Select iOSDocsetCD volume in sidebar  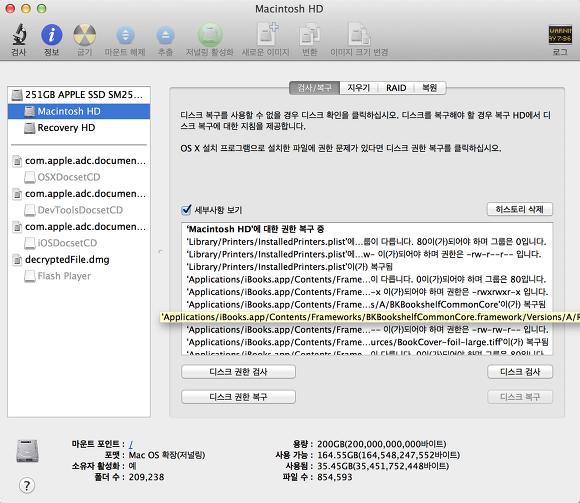[79, 243]
